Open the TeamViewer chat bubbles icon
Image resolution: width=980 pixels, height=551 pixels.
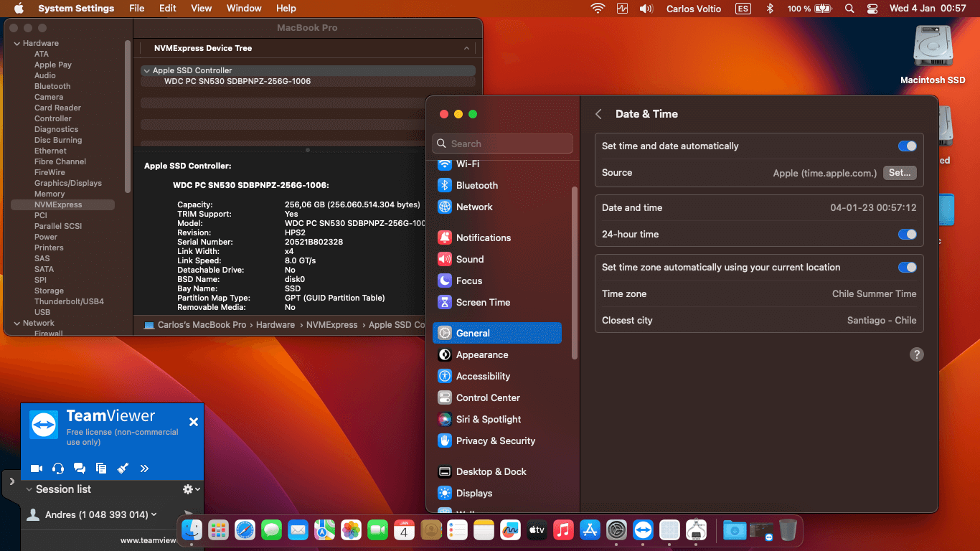pyautogui.click(x=80, y=468)
